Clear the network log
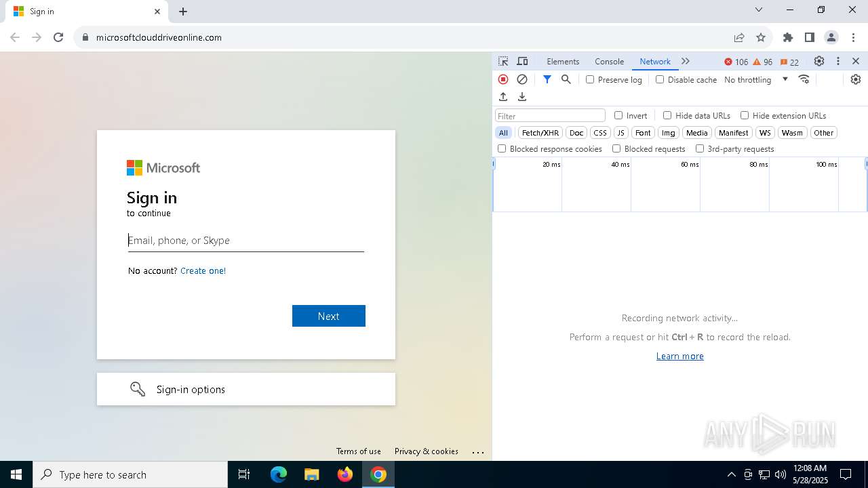This screenshot has height=488, width=868. coord(522,79)
